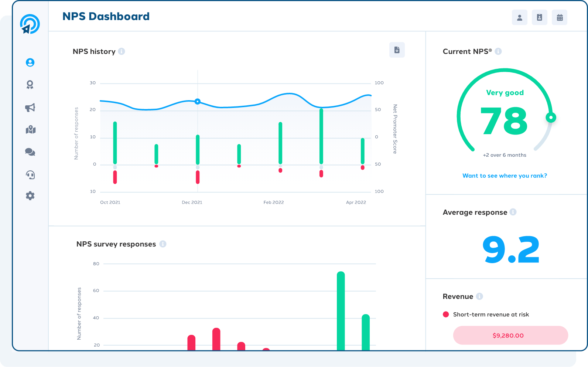Click the contact book button in header
This screenshot has width=588, height=367.
point(540,17)
